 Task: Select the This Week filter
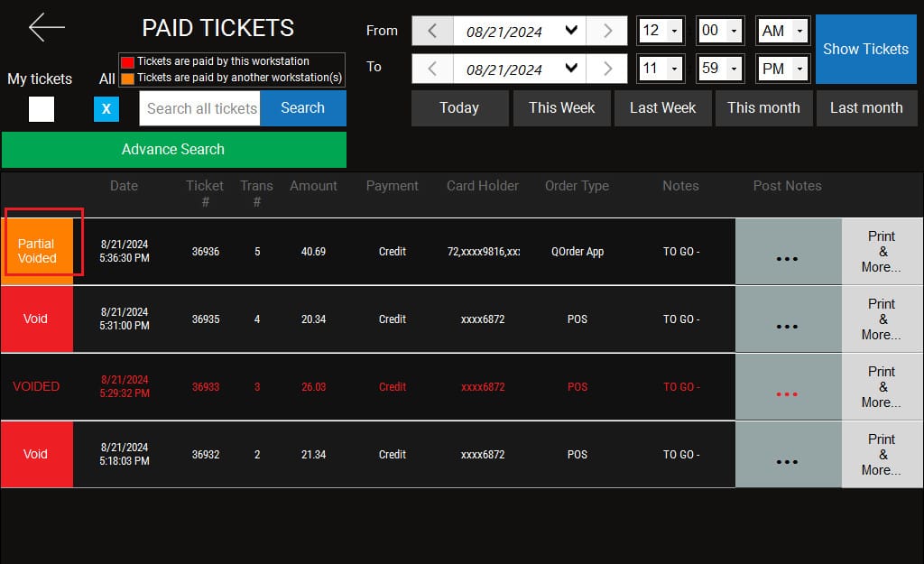561,108
